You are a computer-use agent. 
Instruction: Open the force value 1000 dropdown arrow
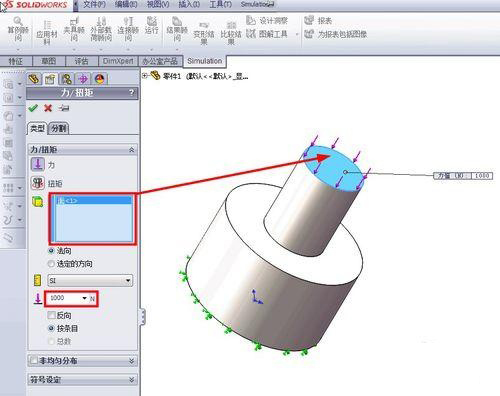(85, 298)
